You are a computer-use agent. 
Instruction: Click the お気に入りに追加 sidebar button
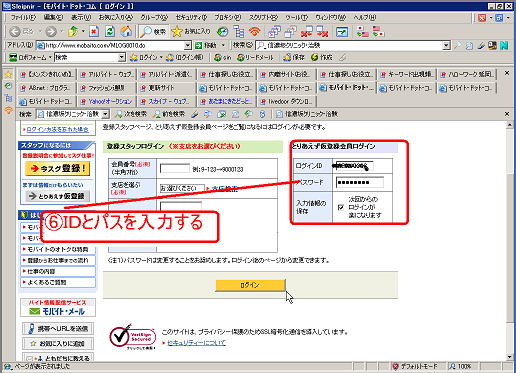point(58,343)
